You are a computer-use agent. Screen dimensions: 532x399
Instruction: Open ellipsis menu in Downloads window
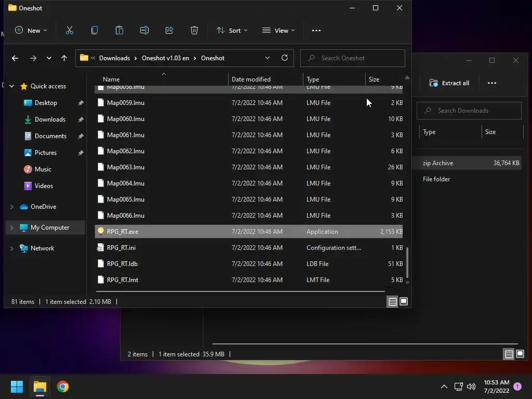pyautogui.click(x=491, y=83)
